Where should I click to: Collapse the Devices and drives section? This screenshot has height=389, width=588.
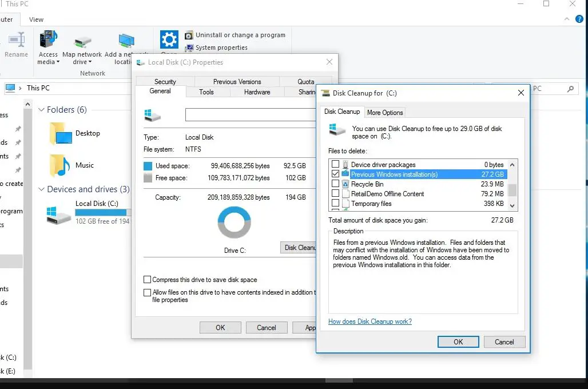coord(41,189)
